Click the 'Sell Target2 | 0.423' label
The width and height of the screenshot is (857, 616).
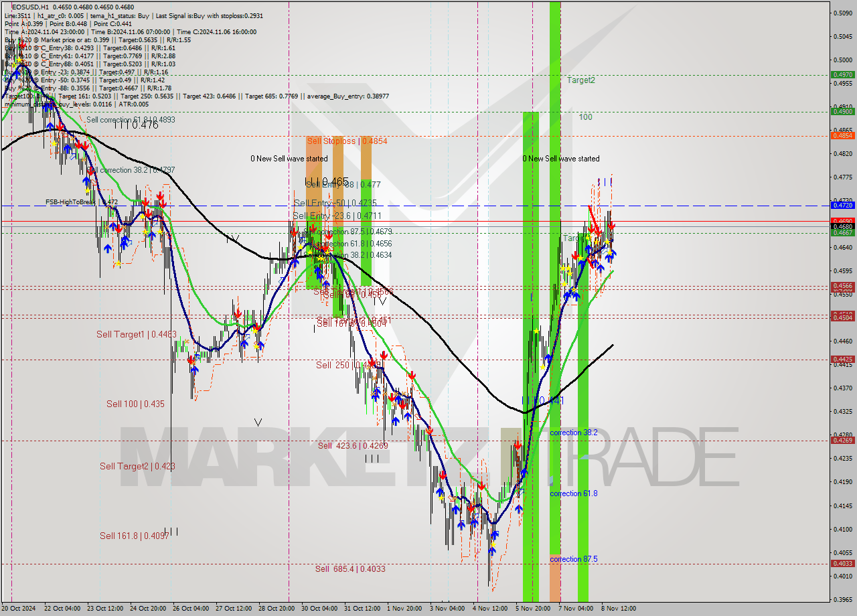(137, 466)
